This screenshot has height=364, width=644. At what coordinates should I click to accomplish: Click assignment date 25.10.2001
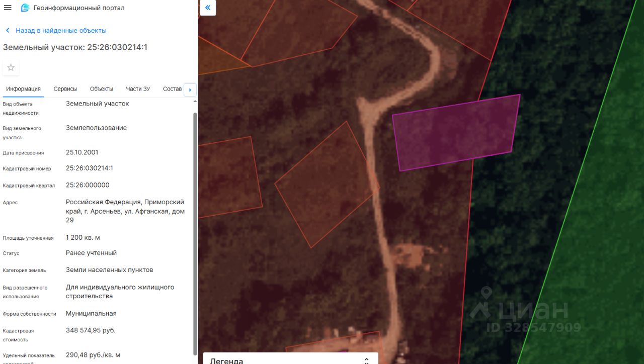(x=82, y=152)
